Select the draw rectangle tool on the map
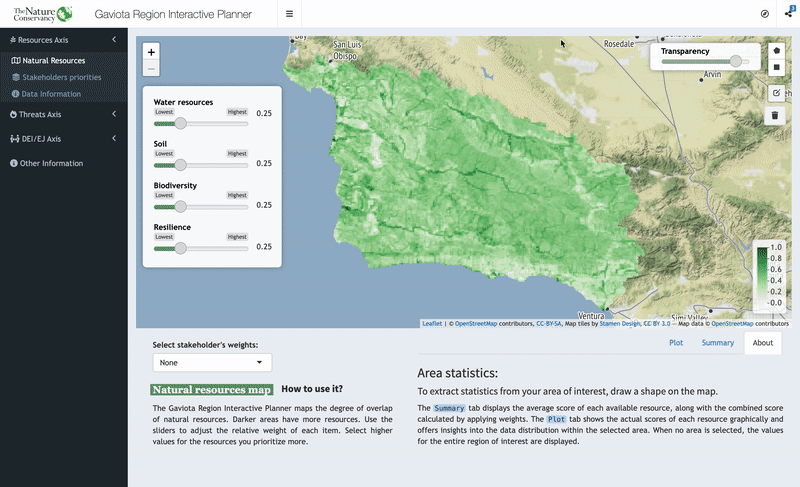The image size is (800, 487). pos(777,68)
